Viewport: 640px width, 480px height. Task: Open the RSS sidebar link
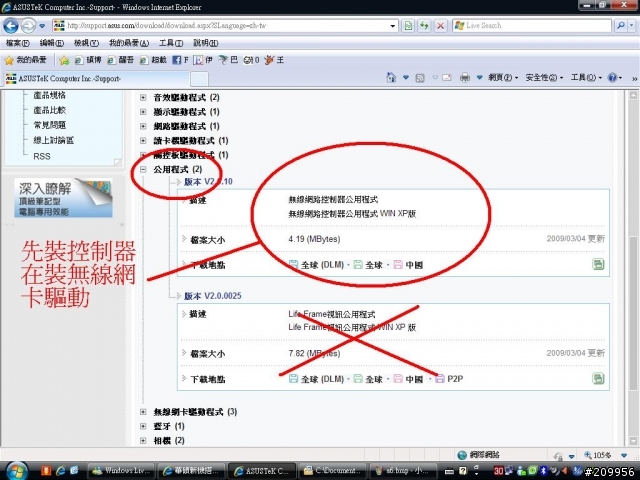point(42,156)
